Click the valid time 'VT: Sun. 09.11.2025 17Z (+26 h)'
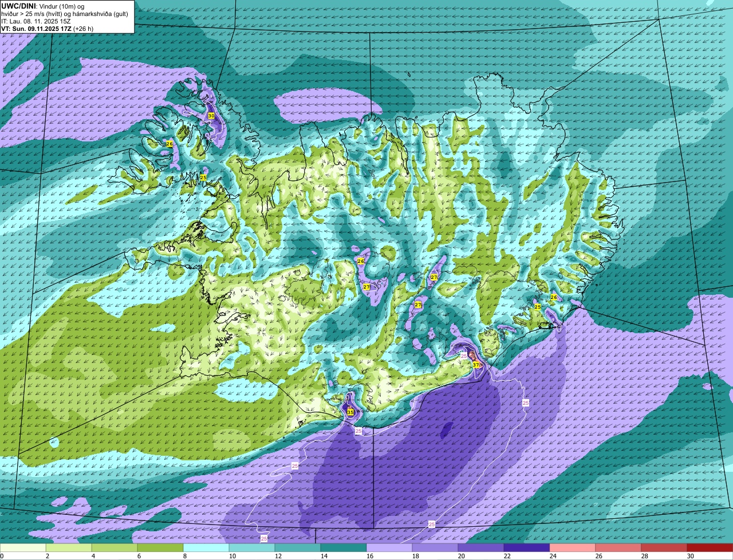The width and height of the screenshot is (733, 560). pyautogui.click(x=48, y=29)
